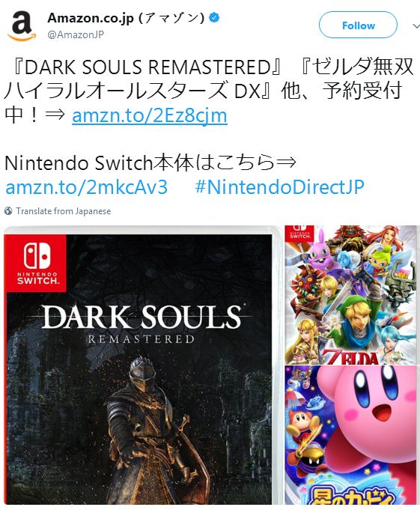Screen dimensions: 420x510
Task: View the Zelda Hyrule Warriors cover image
Action: point(351,294)
